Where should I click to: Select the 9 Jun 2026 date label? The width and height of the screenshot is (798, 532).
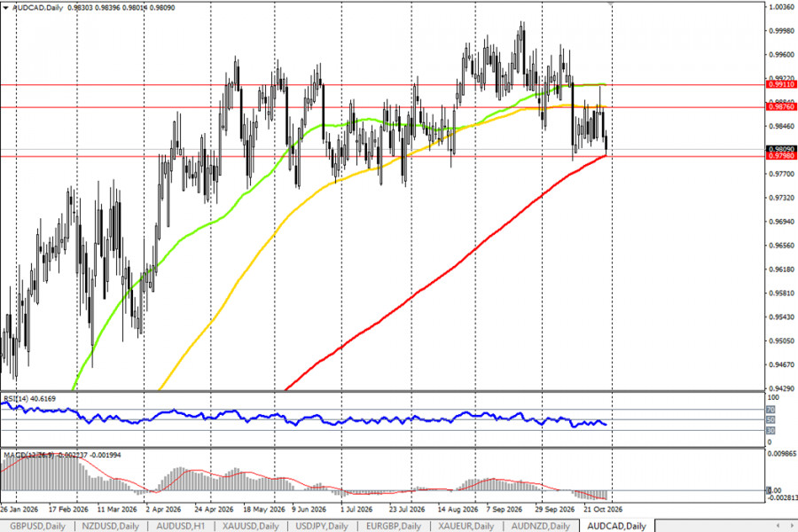309,509
